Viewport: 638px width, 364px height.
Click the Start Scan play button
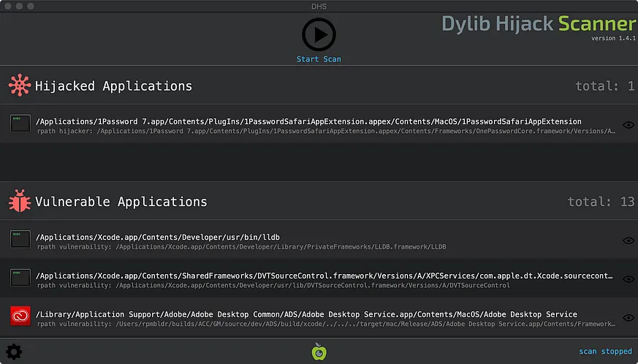[x=319, y=34]
